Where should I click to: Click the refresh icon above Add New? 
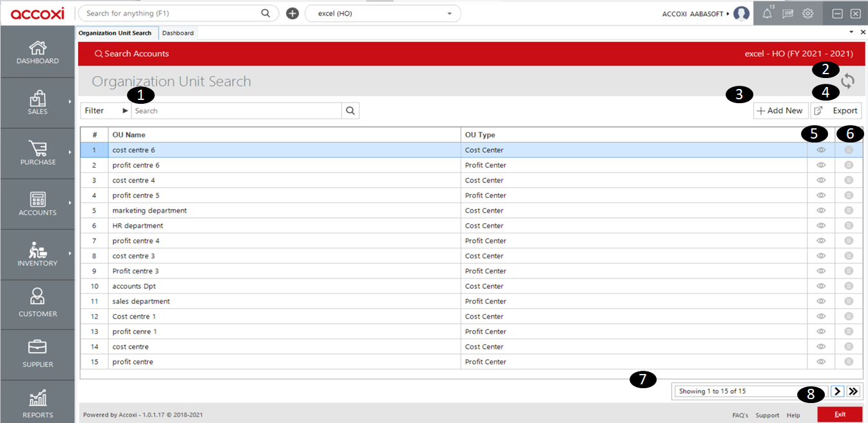(x=847, y=81)
